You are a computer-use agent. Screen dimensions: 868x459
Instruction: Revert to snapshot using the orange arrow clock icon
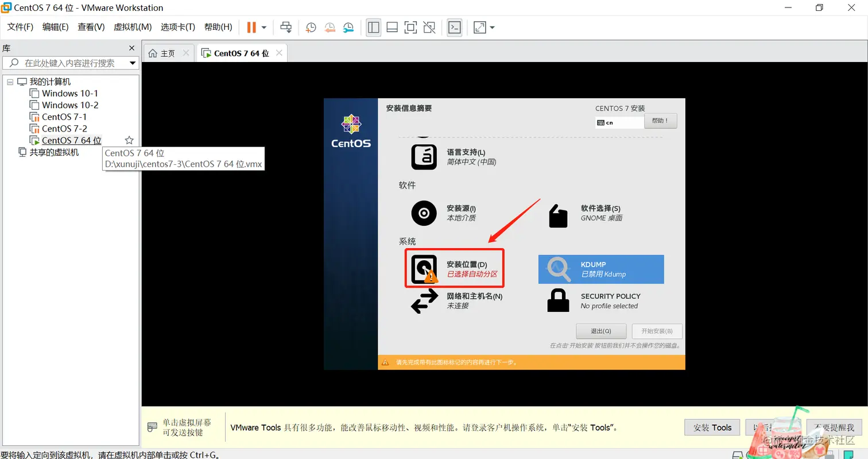coord(330,27)
